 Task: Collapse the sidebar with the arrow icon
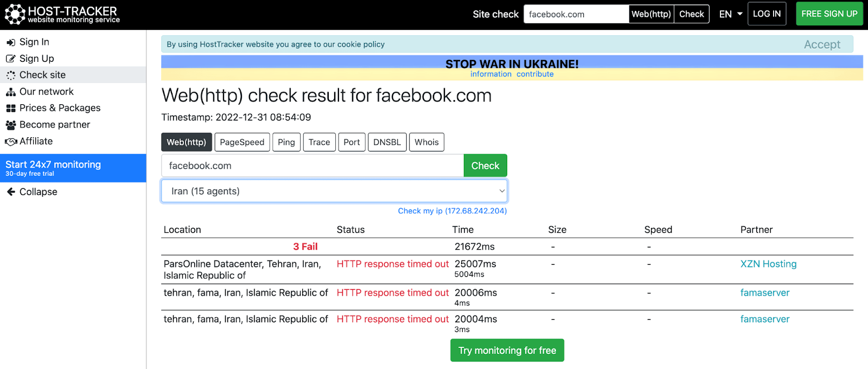click(11, 192)
